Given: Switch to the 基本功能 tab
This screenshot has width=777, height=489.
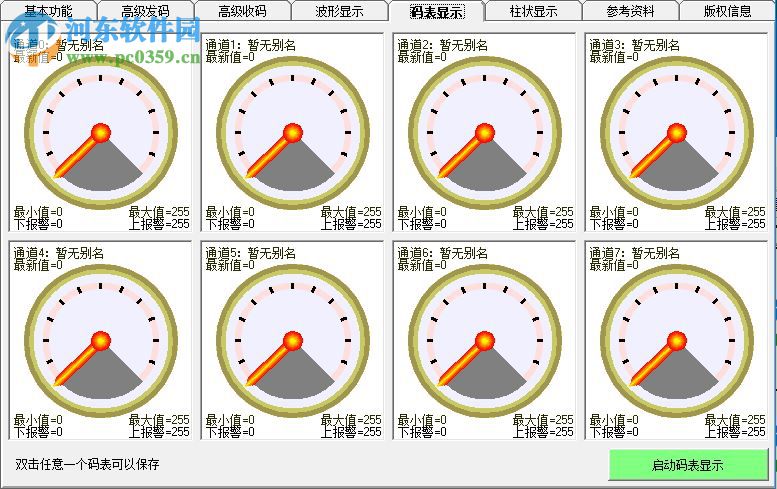Looking at the screenshot, I should (49, 11).
